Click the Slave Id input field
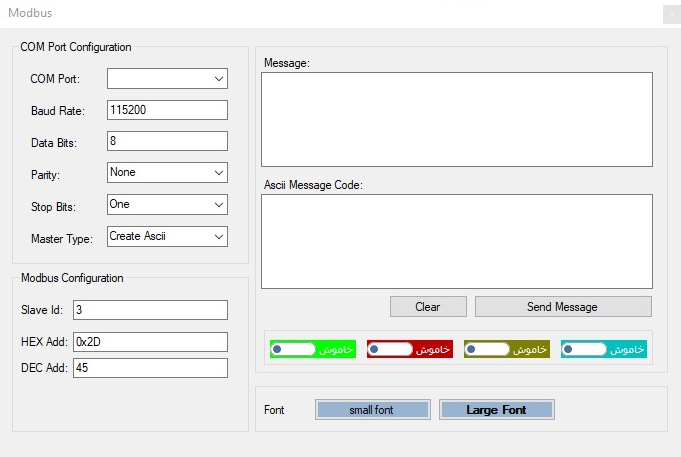The width and height of the screenshot is (681, 457). click(150, 310)
